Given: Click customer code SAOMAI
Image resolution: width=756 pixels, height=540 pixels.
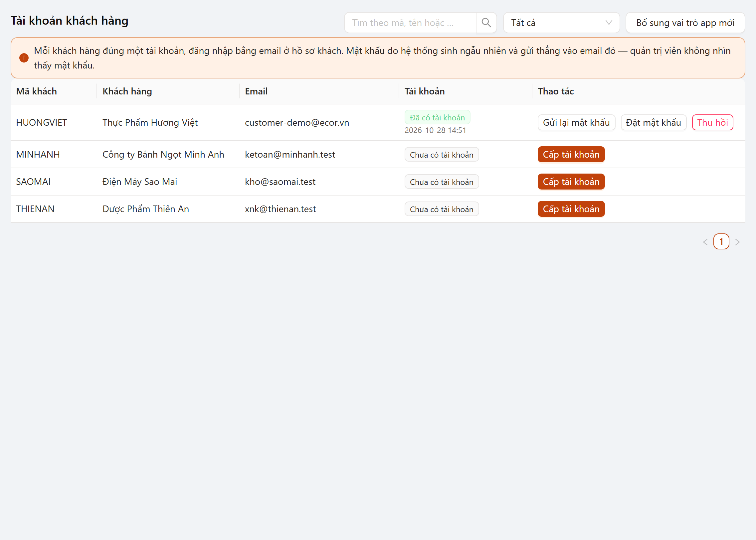Looking at the screenshot, I should (x=33, y=182).
